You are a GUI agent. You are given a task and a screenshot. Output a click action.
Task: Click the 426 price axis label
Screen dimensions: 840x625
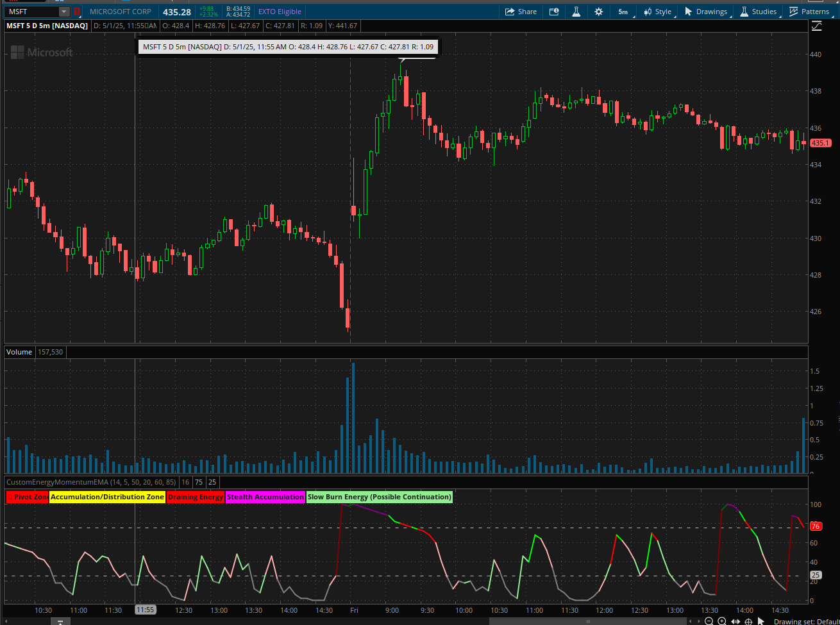[x=816, y=312]
